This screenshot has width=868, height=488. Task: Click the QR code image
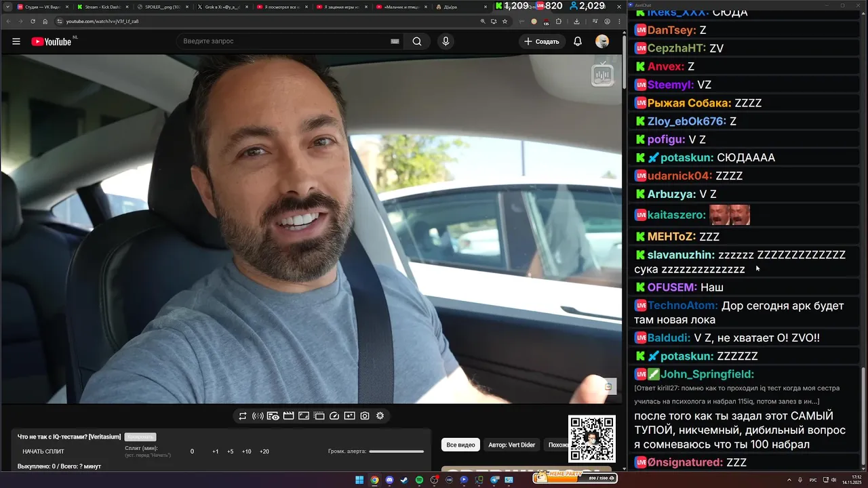click(x=591, y=439)
